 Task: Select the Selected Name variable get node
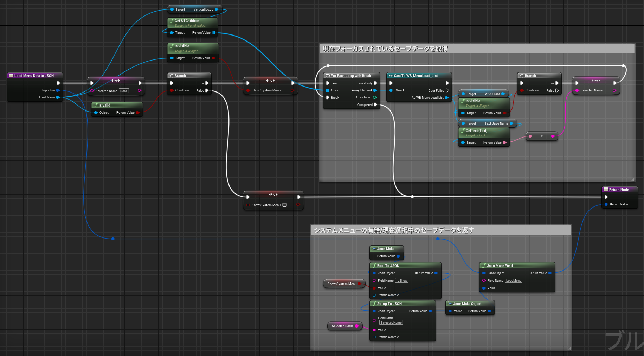(344, 326)
